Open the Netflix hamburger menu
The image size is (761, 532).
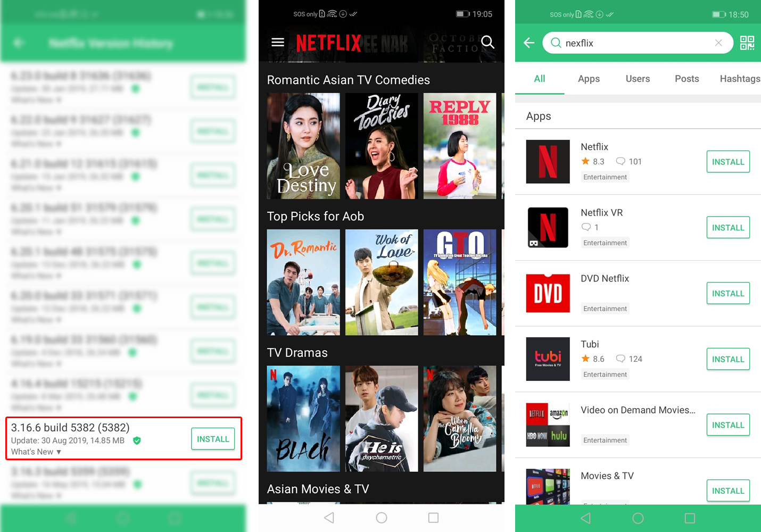tap(278, 42)
